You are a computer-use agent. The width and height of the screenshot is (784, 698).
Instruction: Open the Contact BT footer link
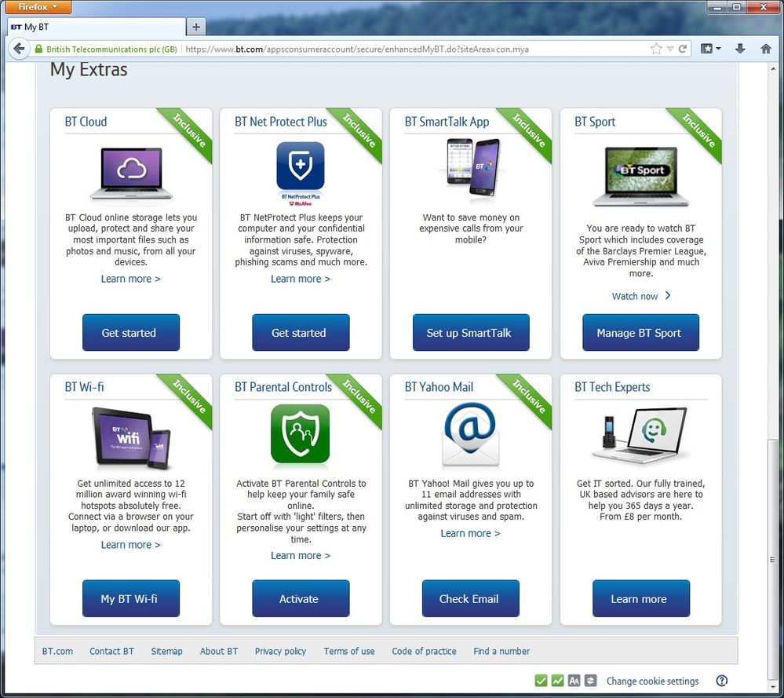(x=111, y=651)
